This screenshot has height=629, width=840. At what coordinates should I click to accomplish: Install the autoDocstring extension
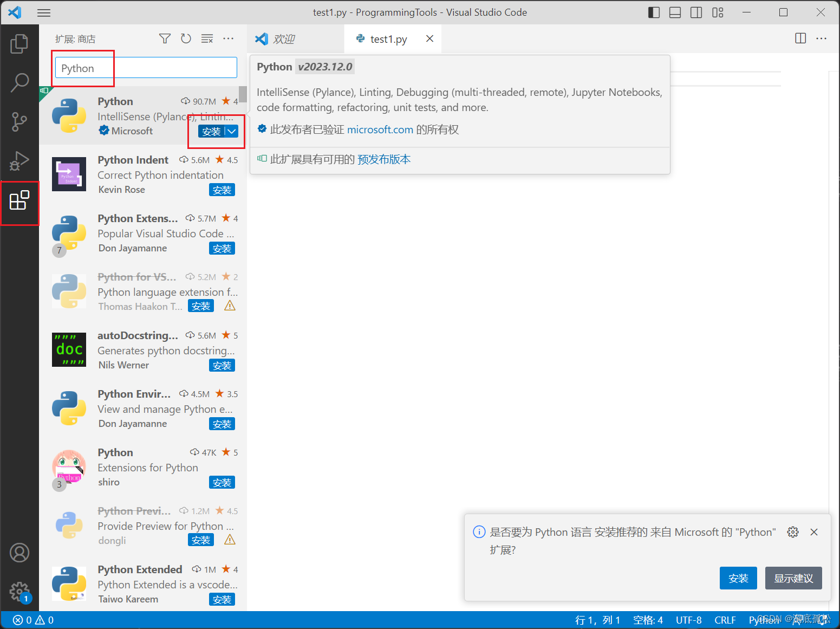pyautogui.click(x=222, y=365)
